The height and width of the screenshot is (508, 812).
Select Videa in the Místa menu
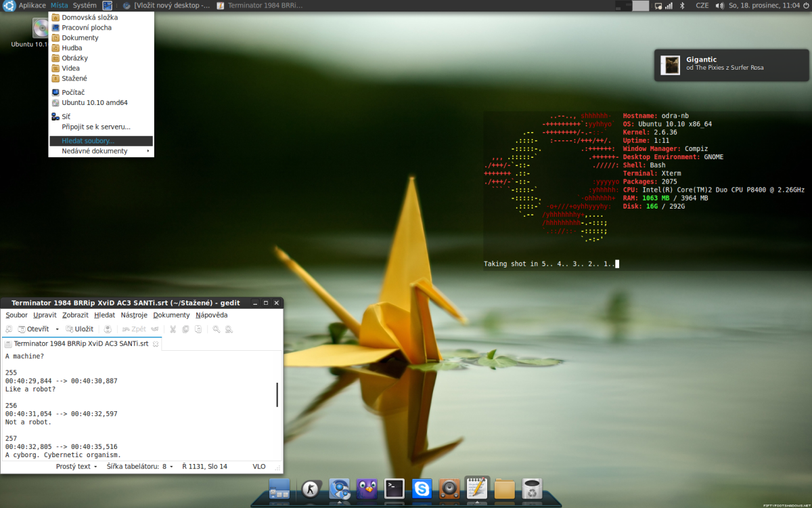pyautogui.click(x=101, y=68)
